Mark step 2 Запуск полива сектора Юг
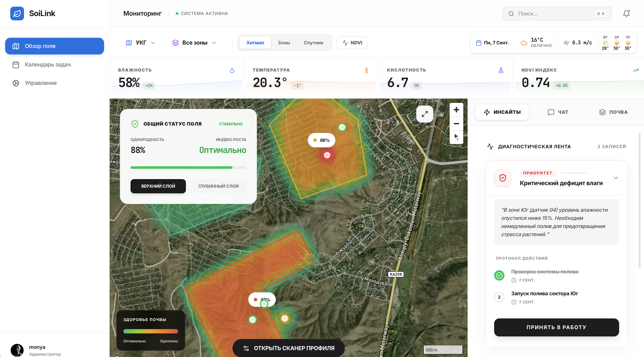The image size is (644, 357). pos(499,297)
